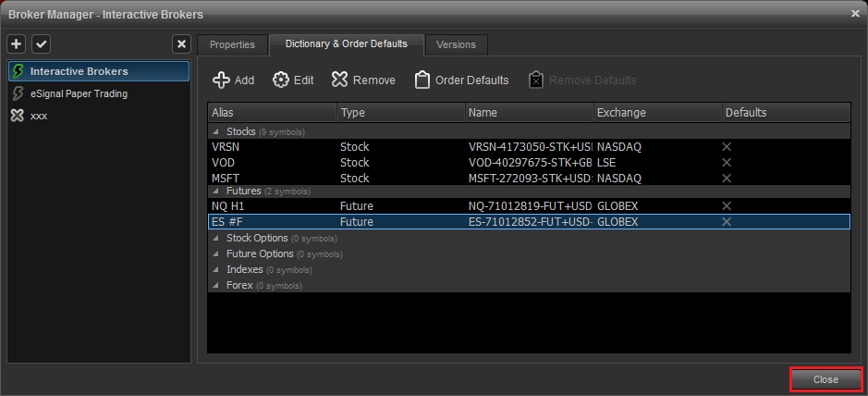Click the green Interactive Brokers logo icon

[x=18, y=71]
